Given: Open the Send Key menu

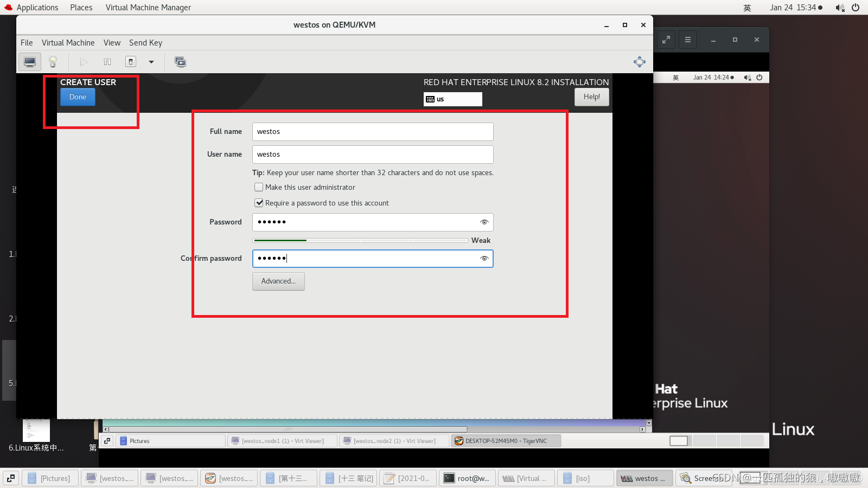Looking at the screenshot, I should coord(145,43).
